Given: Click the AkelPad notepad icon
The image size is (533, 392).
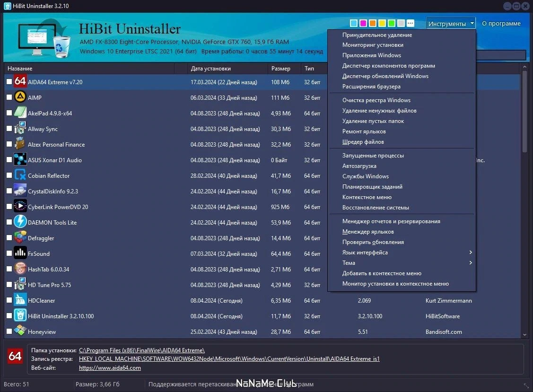Looking at the screenshot, I should tap(20, 113).
